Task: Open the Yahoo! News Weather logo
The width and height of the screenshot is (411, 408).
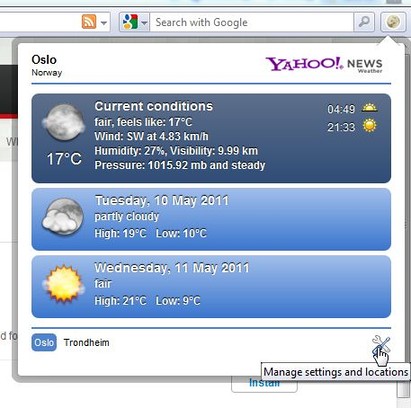Action: pos(324,64)
